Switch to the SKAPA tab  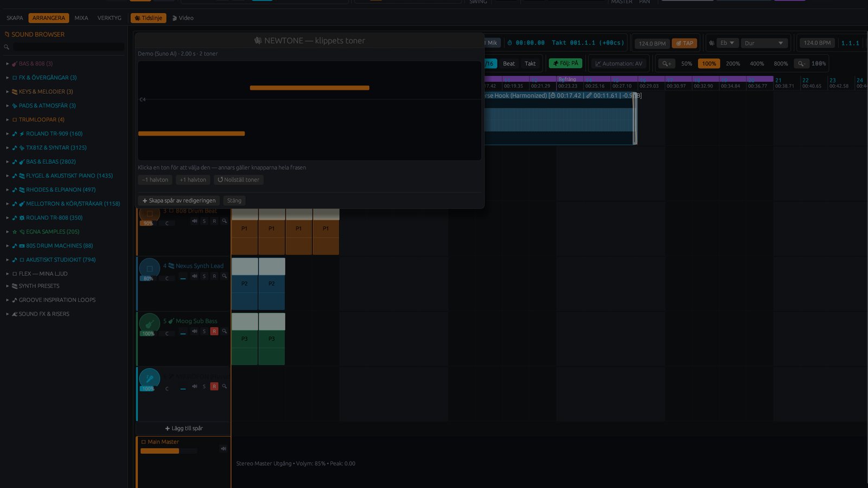coord(15,18)
